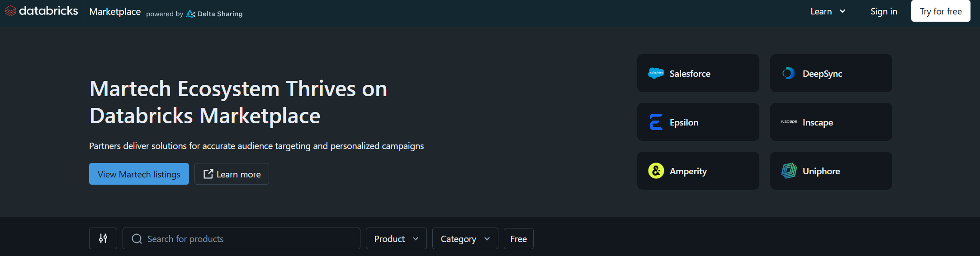Click the Uniphore green logo
This screenshot has height=256, width=980.
(x=789, y=171)
